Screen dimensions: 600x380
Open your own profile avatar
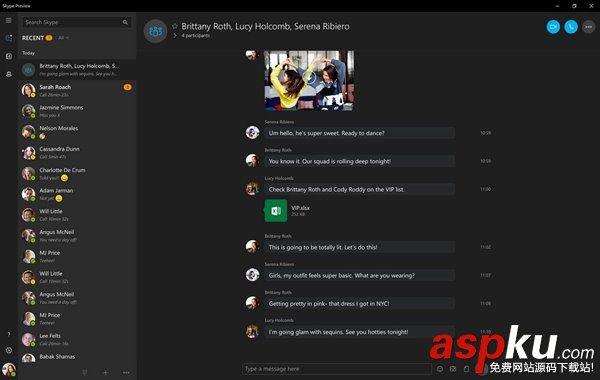click(x=9, y=370)
